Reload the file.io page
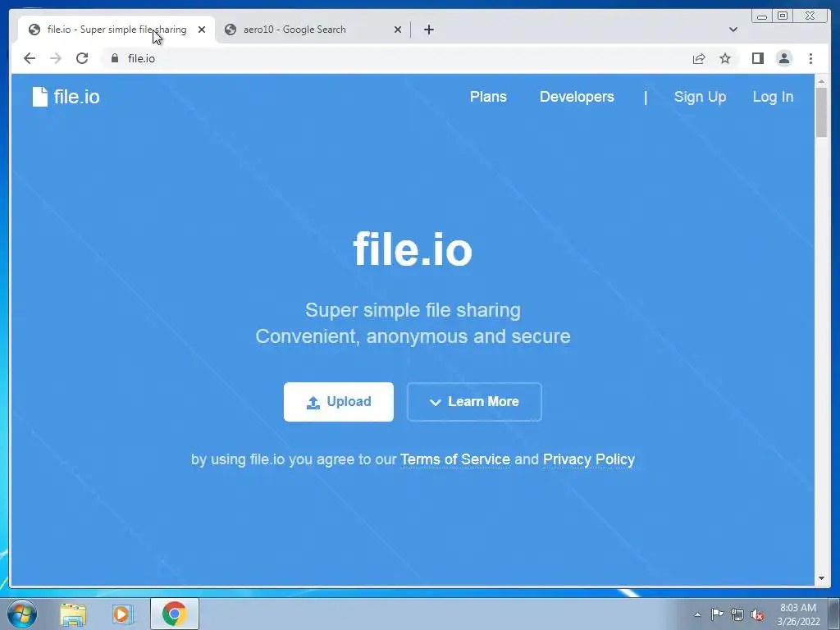Image resolution: width=840 pixels, height=630 pixels. 82,58
